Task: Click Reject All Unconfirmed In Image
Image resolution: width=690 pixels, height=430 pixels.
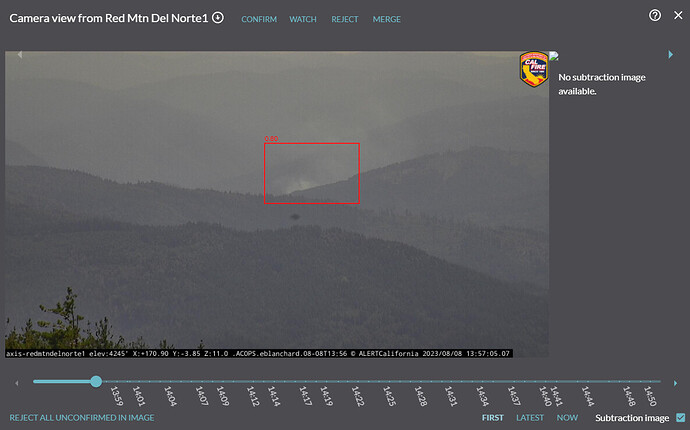Action: (82, 417)
